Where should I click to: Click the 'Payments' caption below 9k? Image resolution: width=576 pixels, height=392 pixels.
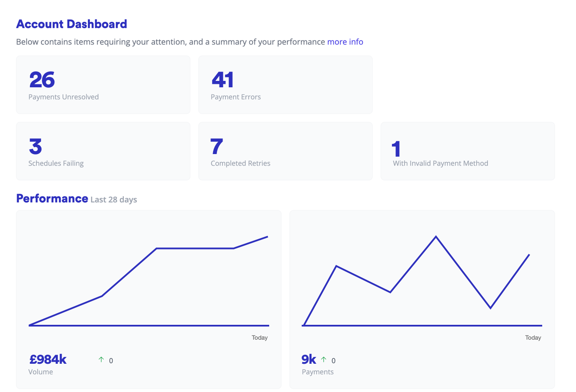tap(318, 372)
